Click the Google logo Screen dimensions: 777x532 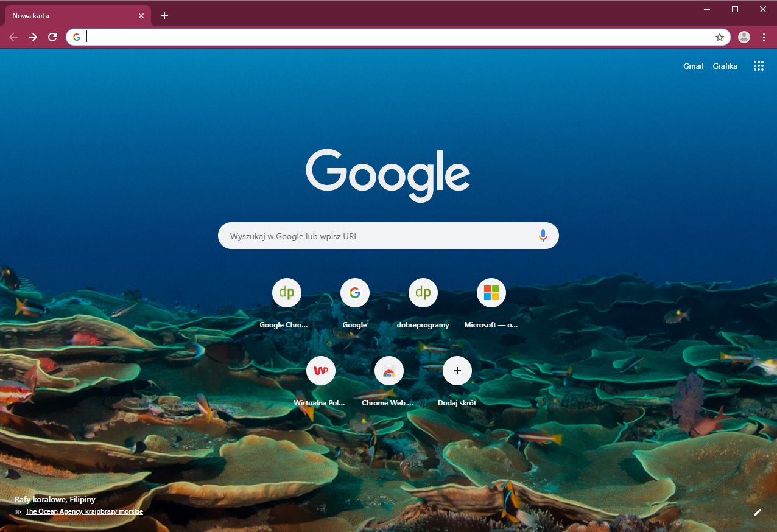[388, 175]
